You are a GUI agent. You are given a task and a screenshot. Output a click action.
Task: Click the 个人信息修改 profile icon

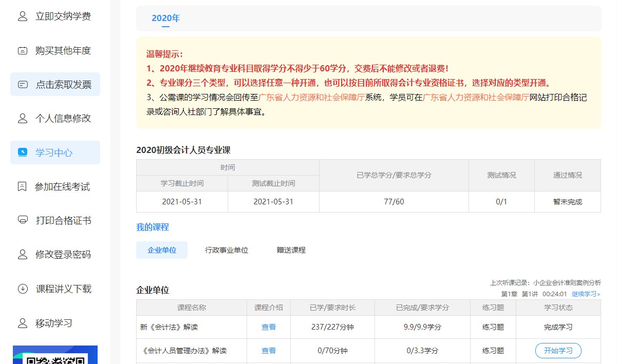coord(22,118)
